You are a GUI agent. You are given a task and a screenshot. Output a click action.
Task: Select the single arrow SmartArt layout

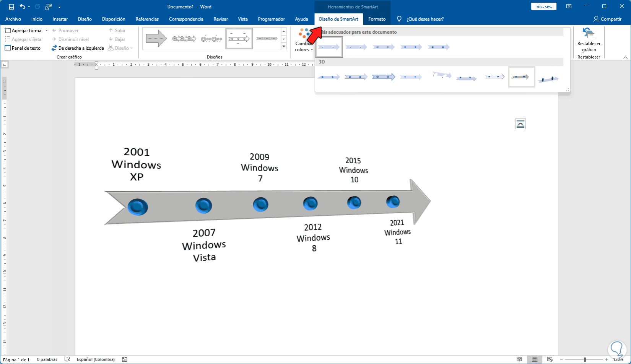(x=157, y=39)
